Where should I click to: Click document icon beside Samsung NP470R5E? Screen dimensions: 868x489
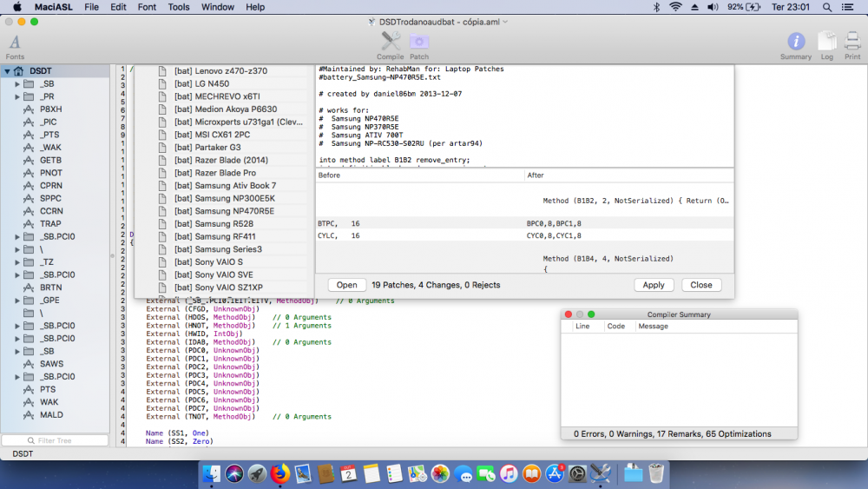(162, 211)
